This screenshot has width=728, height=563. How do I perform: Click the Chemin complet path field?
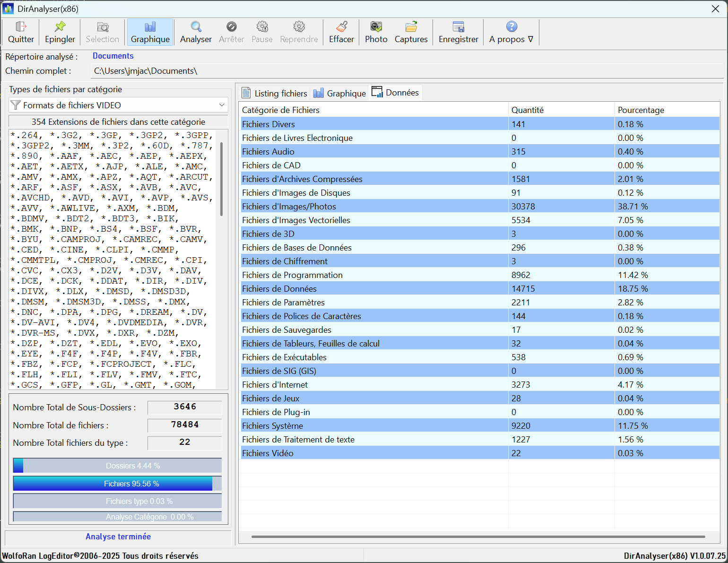pos(407,71)
